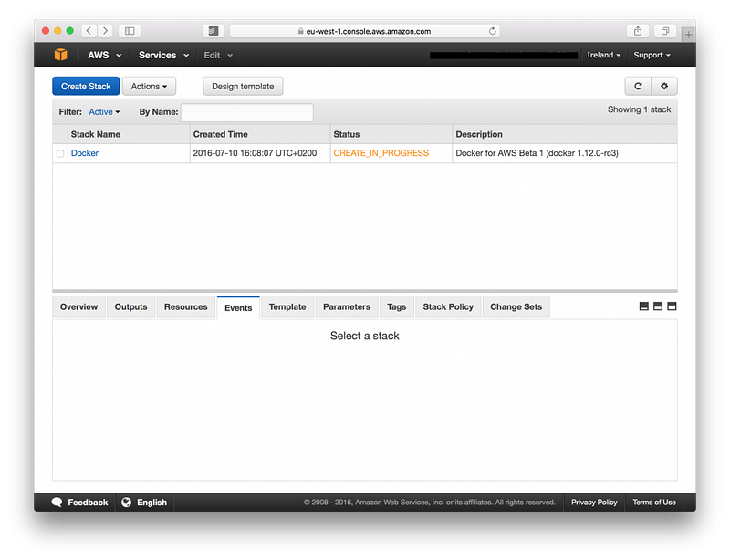
Task: Click the globe language icon
Action: [x=126, y=503]
